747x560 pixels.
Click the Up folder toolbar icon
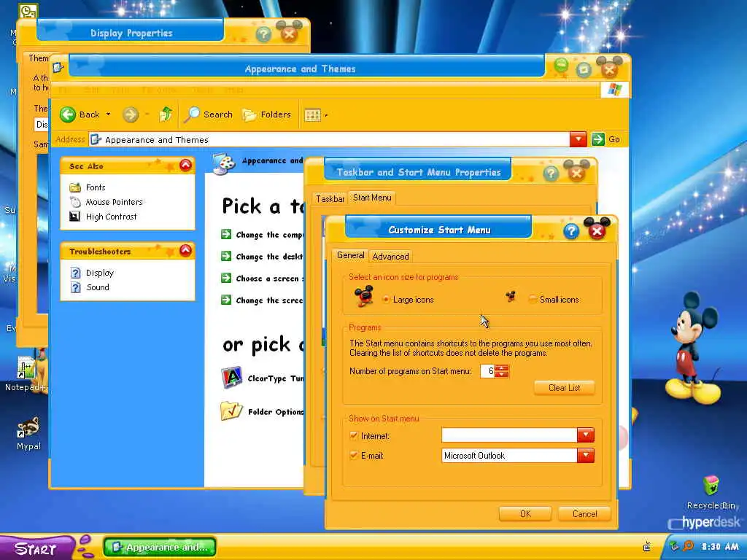tap(166, 114)
